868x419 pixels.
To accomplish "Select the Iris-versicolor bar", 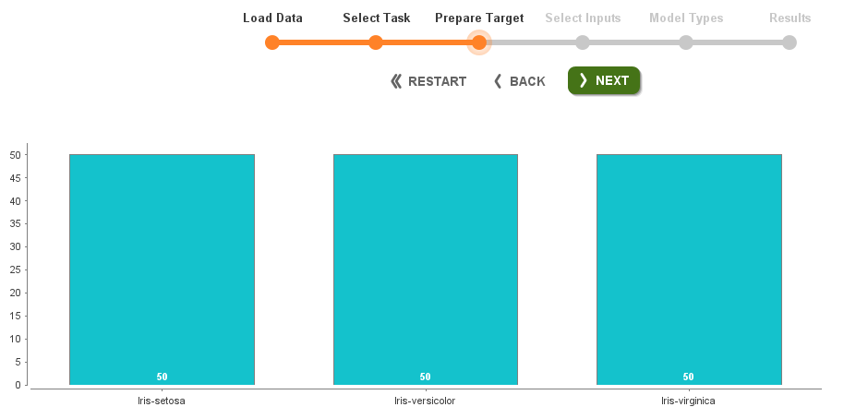I will coord(425,269).
